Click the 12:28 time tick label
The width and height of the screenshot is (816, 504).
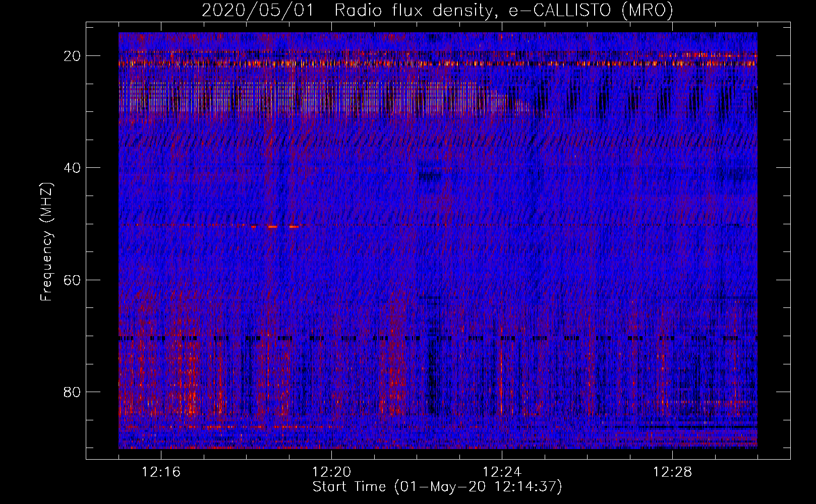(672, 472)
